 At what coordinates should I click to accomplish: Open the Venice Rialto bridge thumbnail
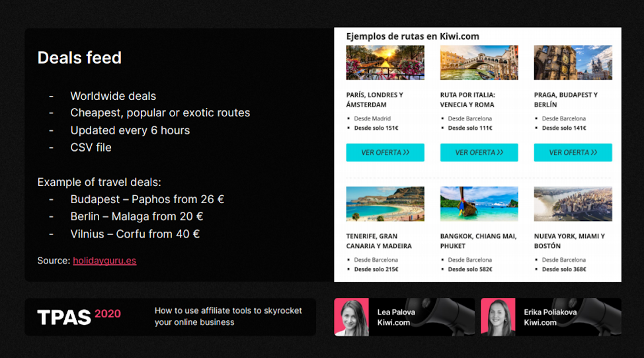pos(479,63)
